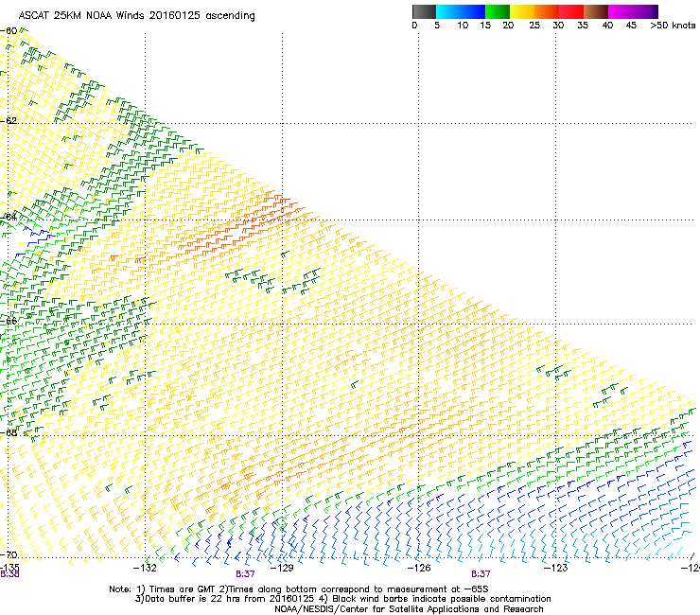700x615 pixels.
Task: Click the 8:37 time stamp near -129
Action: pyautogui.click(x=245, y=574)
